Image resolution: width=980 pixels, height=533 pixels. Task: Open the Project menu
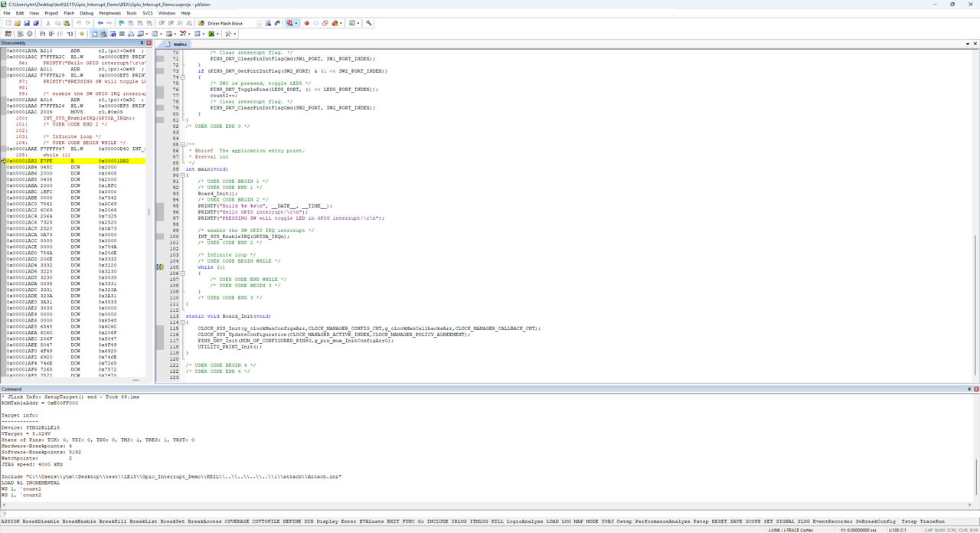(x=51, y=13)
